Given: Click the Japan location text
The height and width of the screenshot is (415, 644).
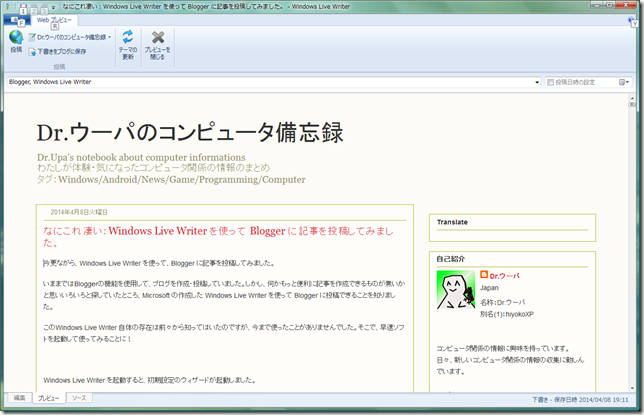Looking at the screenshot, I should pyautogui.click(x=489, y=288).
